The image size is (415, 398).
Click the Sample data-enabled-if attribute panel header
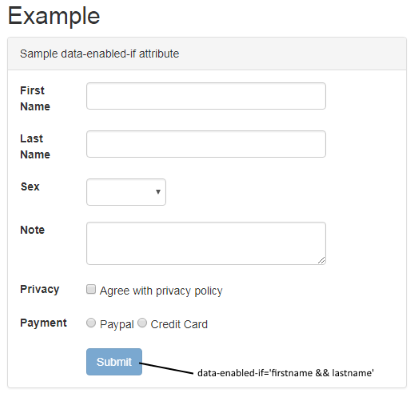point(207,54)
